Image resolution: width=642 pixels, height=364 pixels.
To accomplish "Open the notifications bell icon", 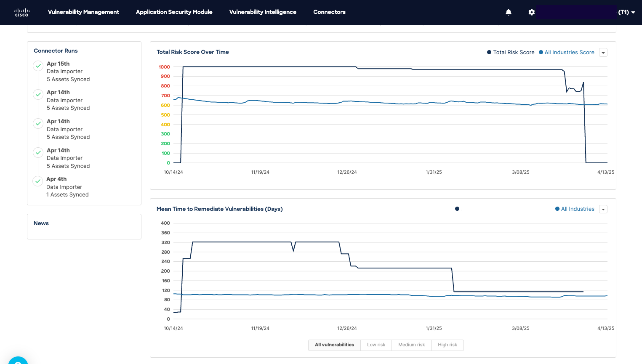I will (509, 12).
